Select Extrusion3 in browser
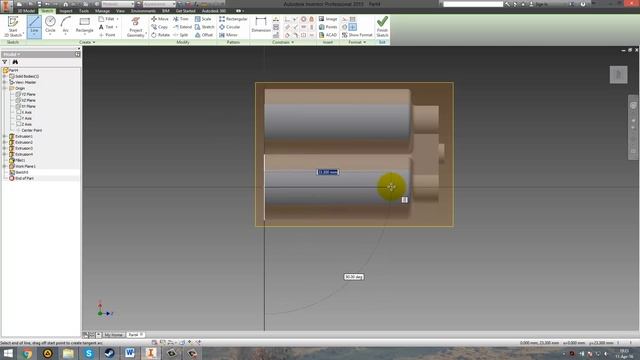Image resolution: width=640 pixels, height=360 pixels. 21,148
